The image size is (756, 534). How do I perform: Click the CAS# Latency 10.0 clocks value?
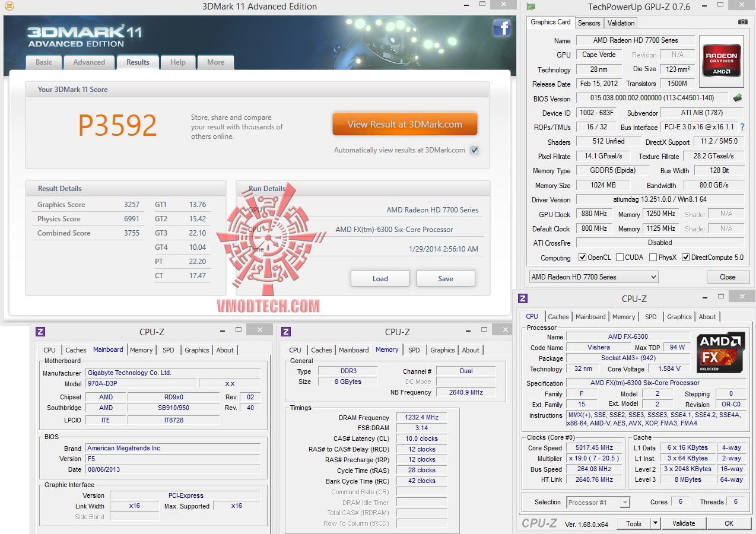click(x=421, y=439)
